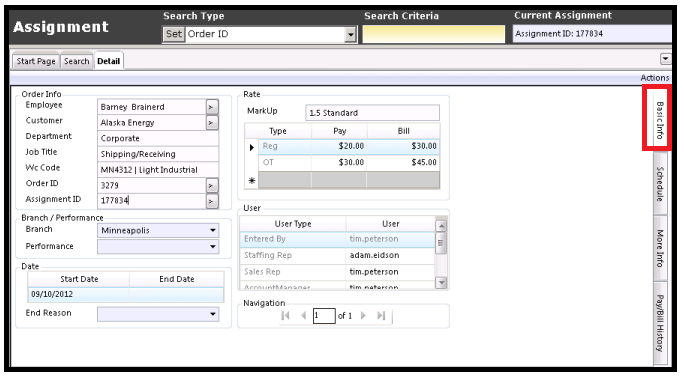
Task: Click the Current Assignment ID field
Action: coord(592,34)
